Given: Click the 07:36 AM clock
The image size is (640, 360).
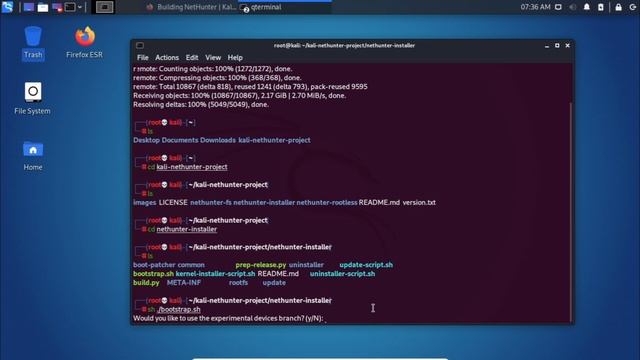Looking at the screenshot, I should click(535, 7).
